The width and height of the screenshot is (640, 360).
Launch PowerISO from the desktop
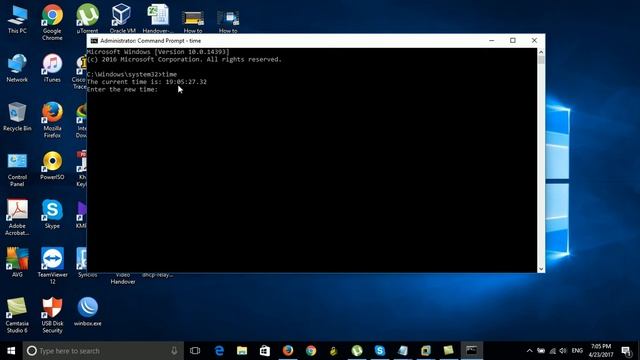click(52, 166)
